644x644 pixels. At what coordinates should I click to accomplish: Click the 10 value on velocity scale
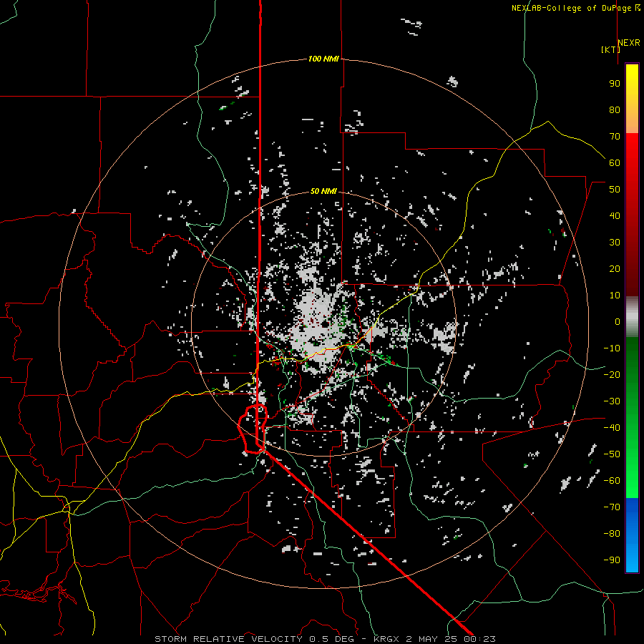click(615, 296)
